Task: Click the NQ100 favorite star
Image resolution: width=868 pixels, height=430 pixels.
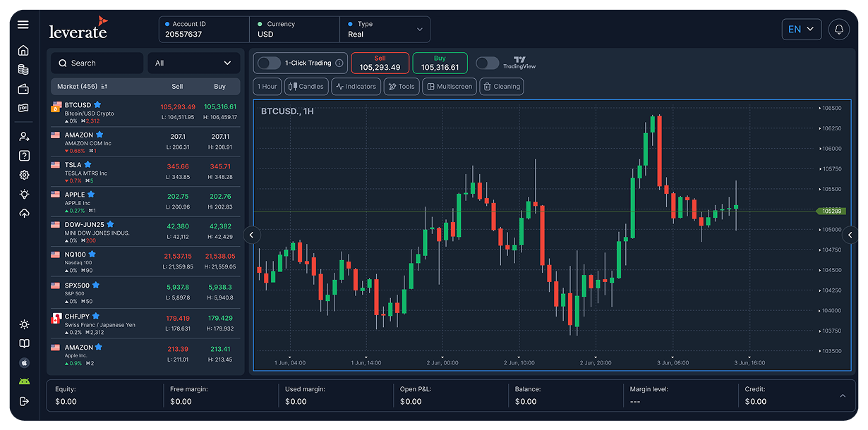Action: (92, 254)
